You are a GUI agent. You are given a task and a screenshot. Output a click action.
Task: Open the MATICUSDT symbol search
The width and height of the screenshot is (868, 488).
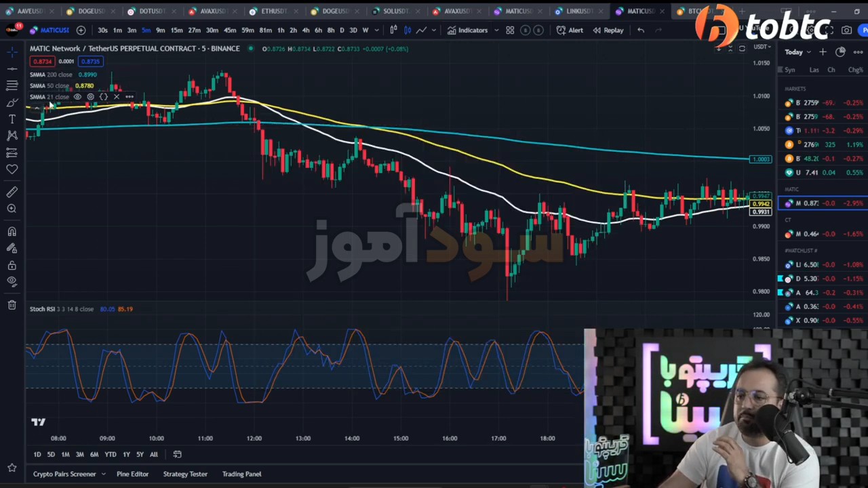click(50, 30)
